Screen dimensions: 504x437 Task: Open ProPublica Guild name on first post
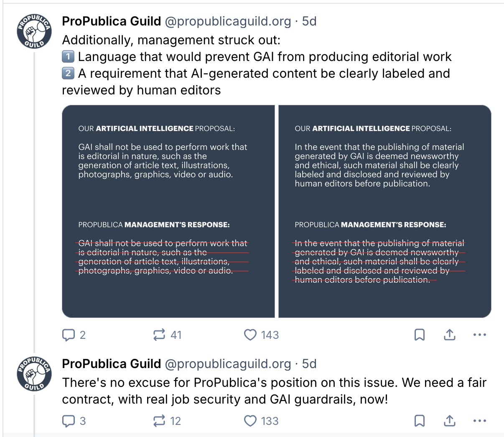point(111,21)
